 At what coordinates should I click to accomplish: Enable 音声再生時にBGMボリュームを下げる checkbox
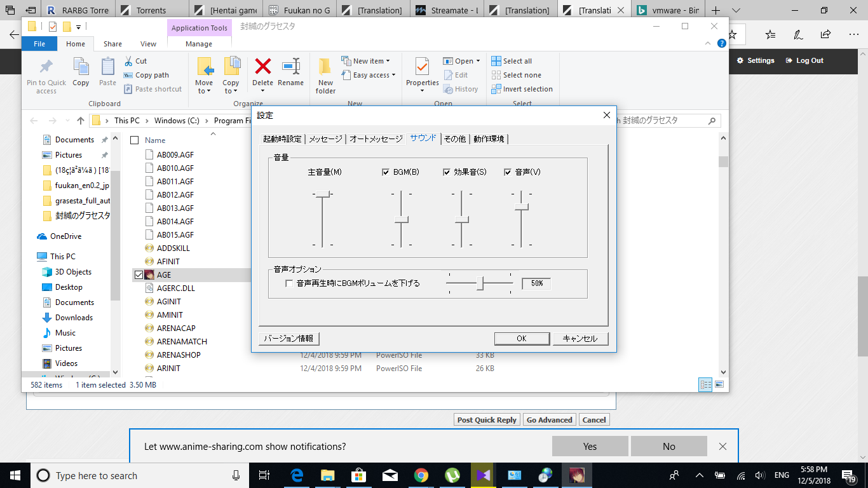click(x=289, y=283)
